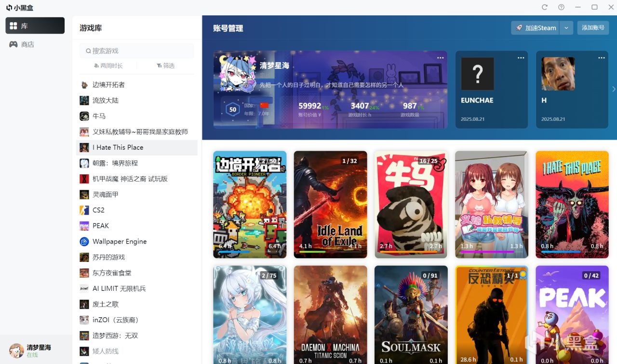Click the 牛马 list icon
The width and height of the screenshot is (617, 364).
click(x=84, y=116)
